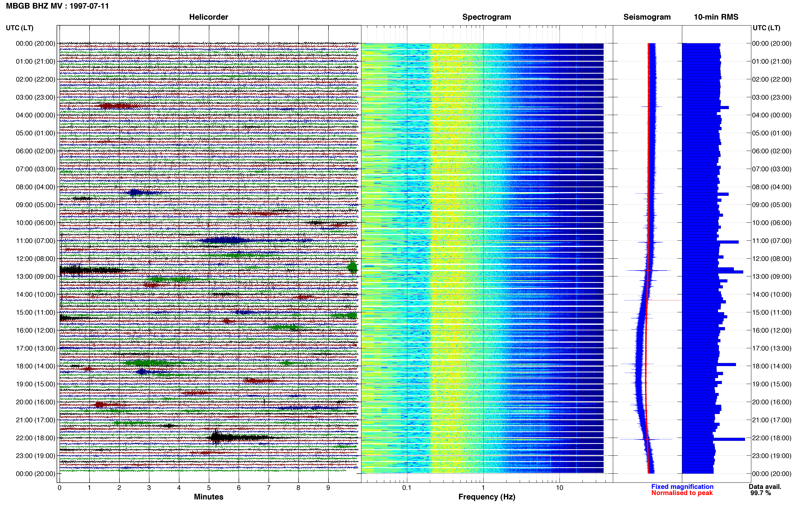Select the 'Helicorder' panel heading
812x508 pixels.
pos(209,17)
